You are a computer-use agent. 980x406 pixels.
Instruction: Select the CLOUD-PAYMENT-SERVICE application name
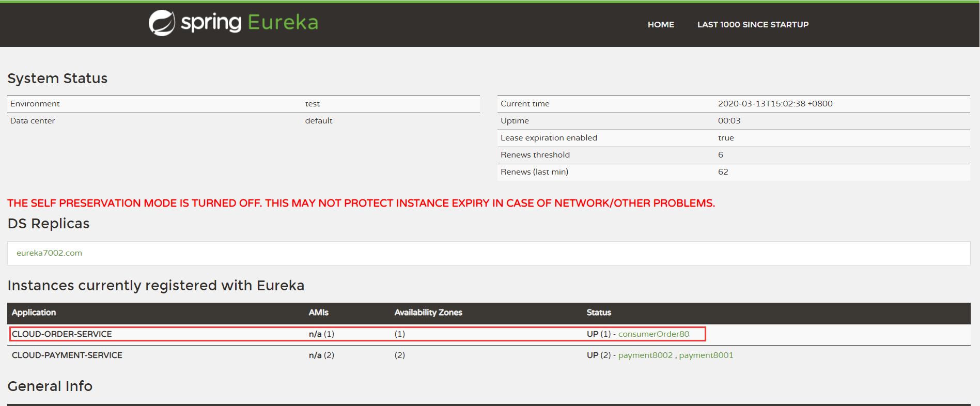pyautogui.click(x=67, y=355)
